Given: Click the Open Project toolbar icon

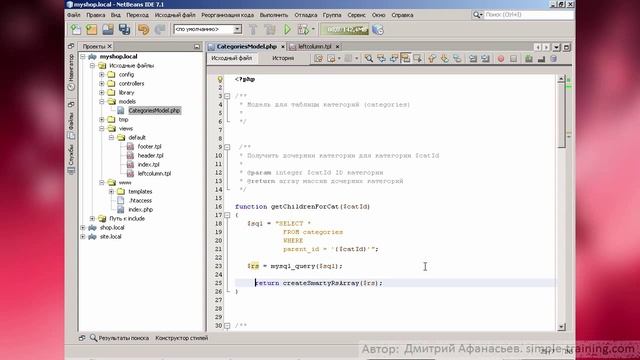Looking at the screenshot, I should (x=108, y=29).
